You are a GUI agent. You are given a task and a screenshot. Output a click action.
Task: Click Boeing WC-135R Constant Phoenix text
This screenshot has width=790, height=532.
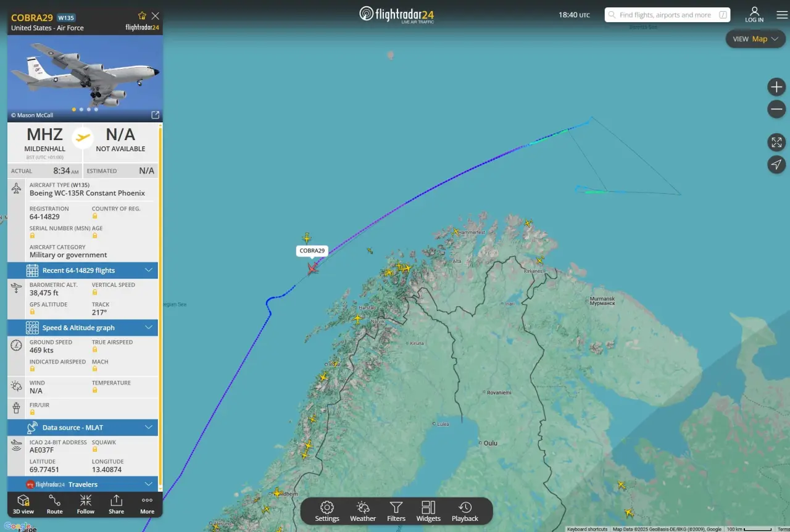pyautogui.click(x=87, y=193)
